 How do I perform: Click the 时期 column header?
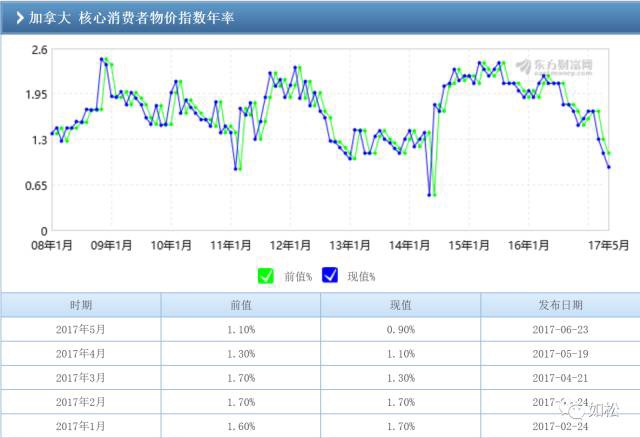tap(81, 305)
